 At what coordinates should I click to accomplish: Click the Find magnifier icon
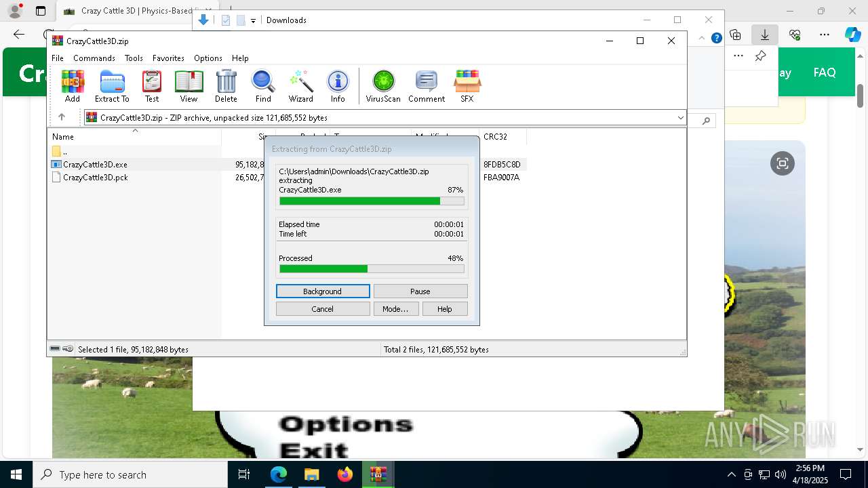pyautogui.click(x=263, y=86)
